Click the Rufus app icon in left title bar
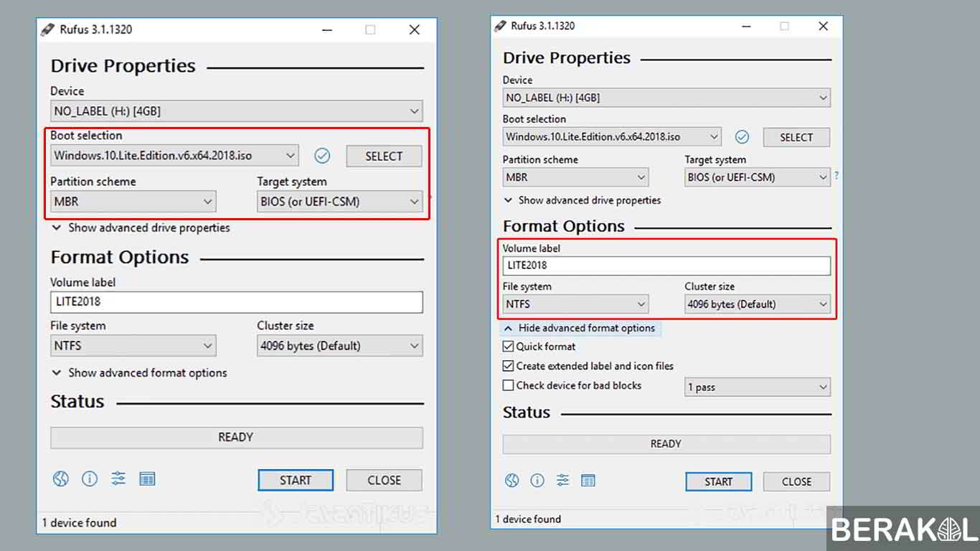The width and height of the screenshot is (980, 551). [x=47, y=29]
